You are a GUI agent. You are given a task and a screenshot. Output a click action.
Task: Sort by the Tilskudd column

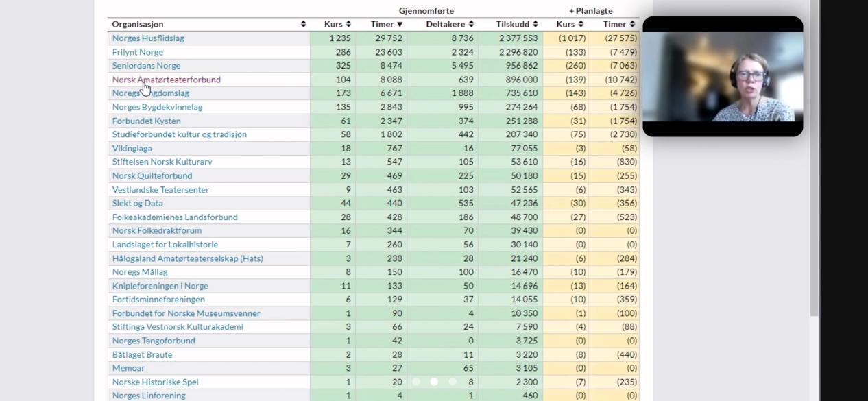517,25
